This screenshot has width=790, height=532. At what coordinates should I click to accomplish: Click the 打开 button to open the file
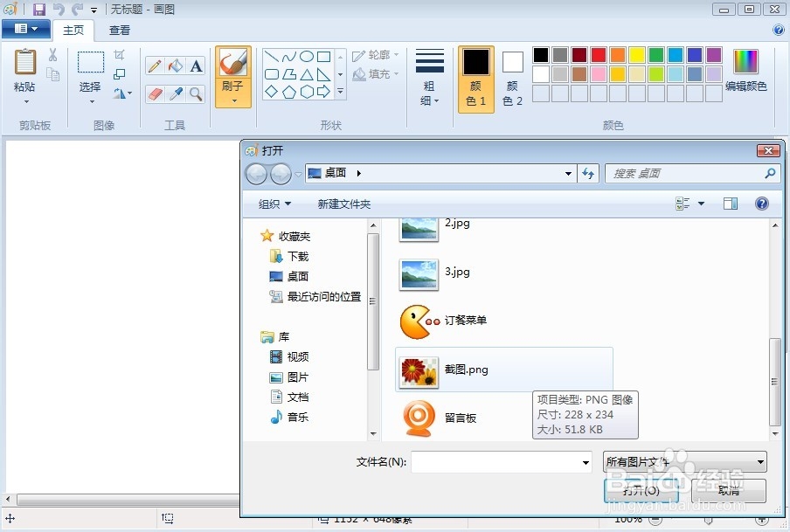pyautogui.click(x=641, y=490)
